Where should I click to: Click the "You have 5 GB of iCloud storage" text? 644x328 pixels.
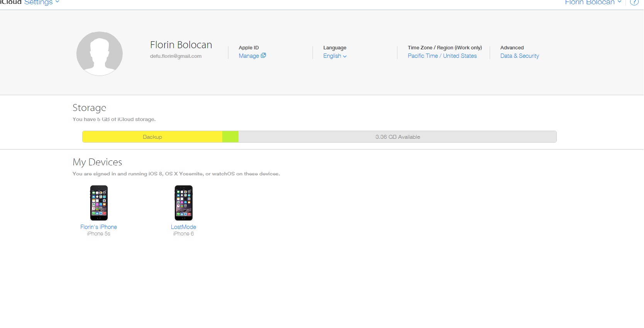click(114, 119)
